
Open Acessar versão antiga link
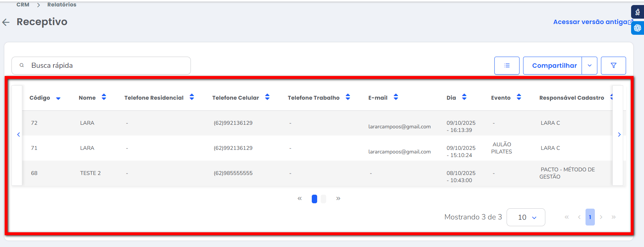coord(591,22)
